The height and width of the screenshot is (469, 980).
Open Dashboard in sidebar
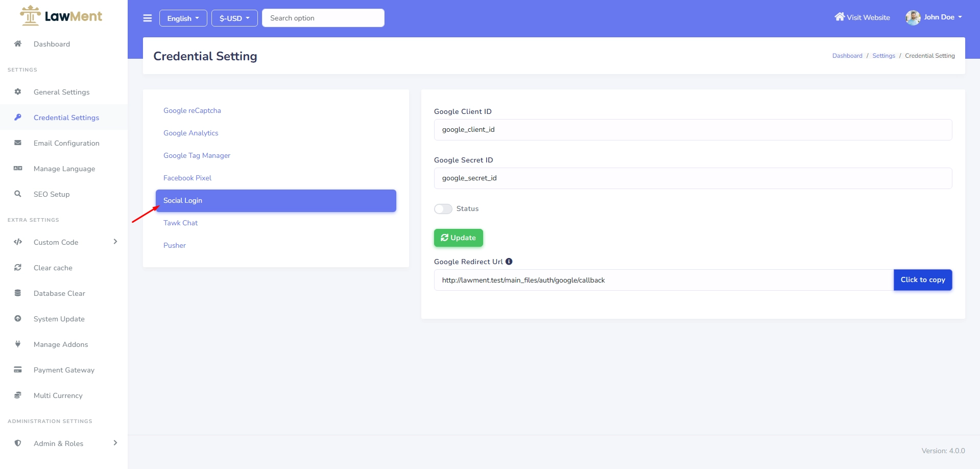click(64, 44)
